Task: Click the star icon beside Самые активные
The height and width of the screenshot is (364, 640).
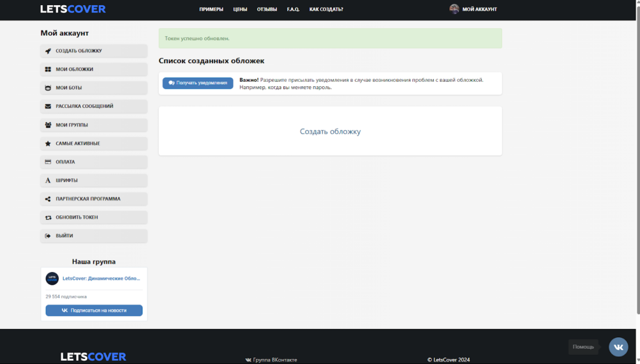Action: (47, 144)
